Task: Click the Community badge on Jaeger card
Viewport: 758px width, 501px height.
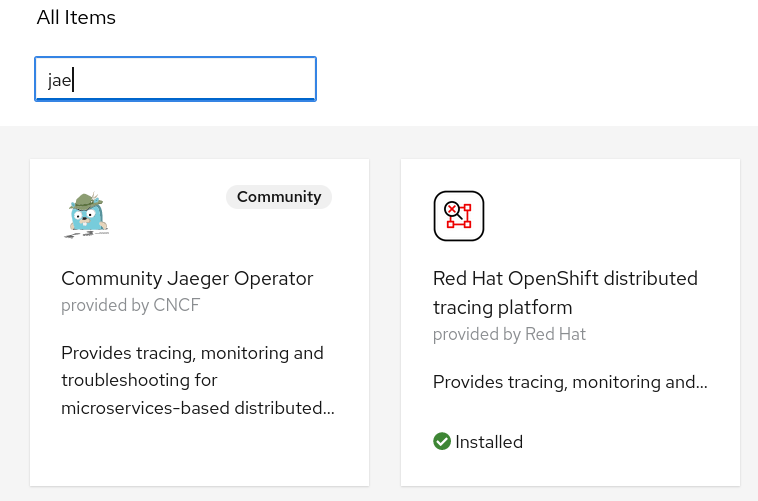Action: 279,197
